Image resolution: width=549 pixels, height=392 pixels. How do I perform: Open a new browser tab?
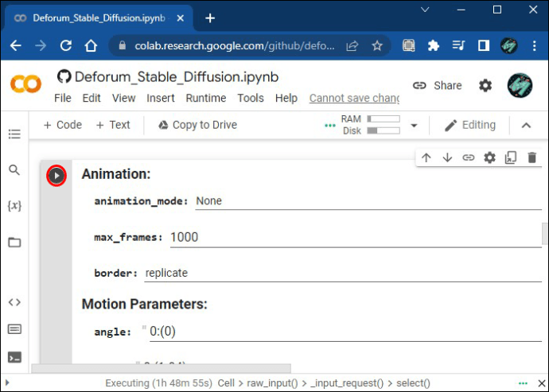[x=210, y=18]
